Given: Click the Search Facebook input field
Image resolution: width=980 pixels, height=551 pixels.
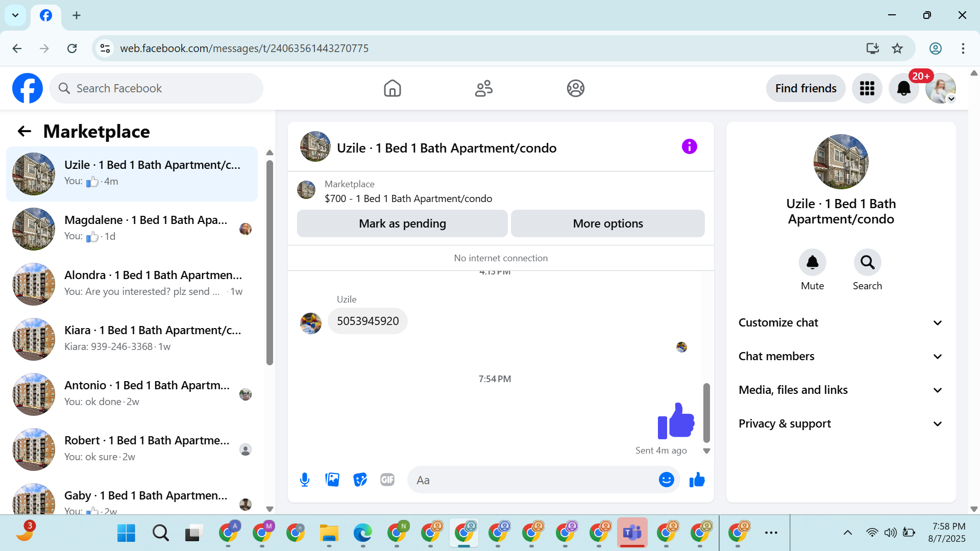Looking at the screenshot, I should (156, 88).
